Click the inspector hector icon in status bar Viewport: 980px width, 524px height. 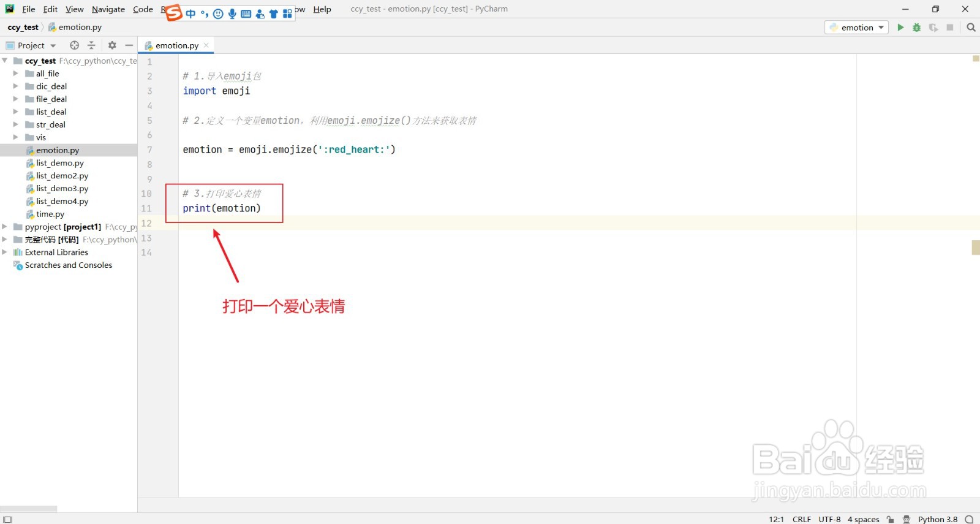(x=907, y=519)
